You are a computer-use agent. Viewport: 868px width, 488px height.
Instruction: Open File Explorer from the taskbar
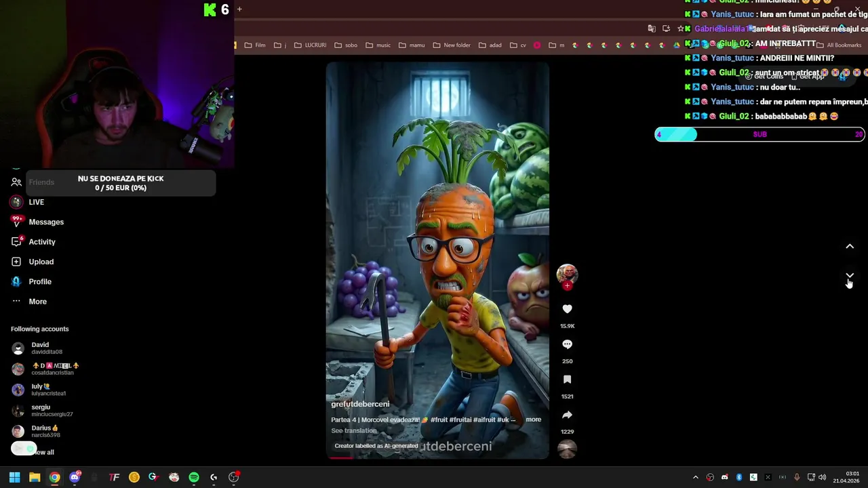(x=35, y=477)
